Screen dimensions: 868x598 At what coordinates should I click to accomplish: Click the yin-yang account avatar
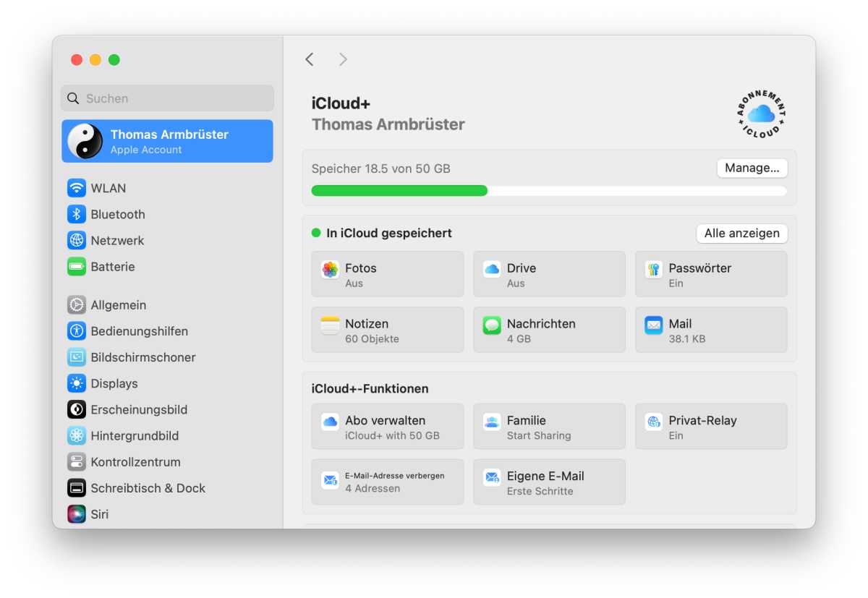(85, 141)
